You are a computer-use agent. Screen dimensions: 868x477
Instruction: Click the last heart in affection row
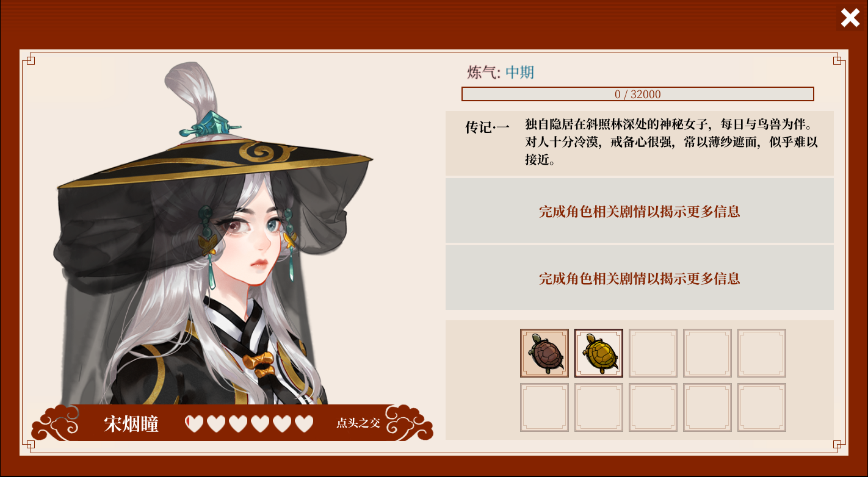(304, 423)
